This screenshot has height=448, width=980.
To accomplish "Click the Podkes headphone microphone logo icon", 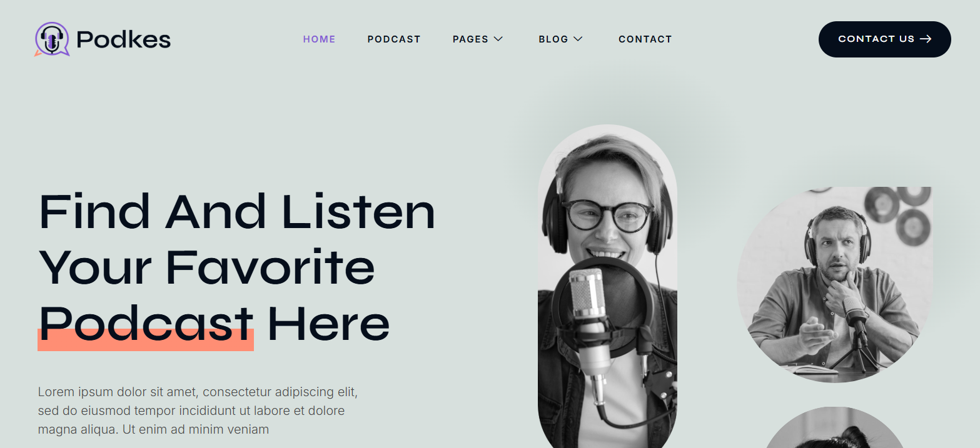I will pyautogui.click(x=53, y=39).
